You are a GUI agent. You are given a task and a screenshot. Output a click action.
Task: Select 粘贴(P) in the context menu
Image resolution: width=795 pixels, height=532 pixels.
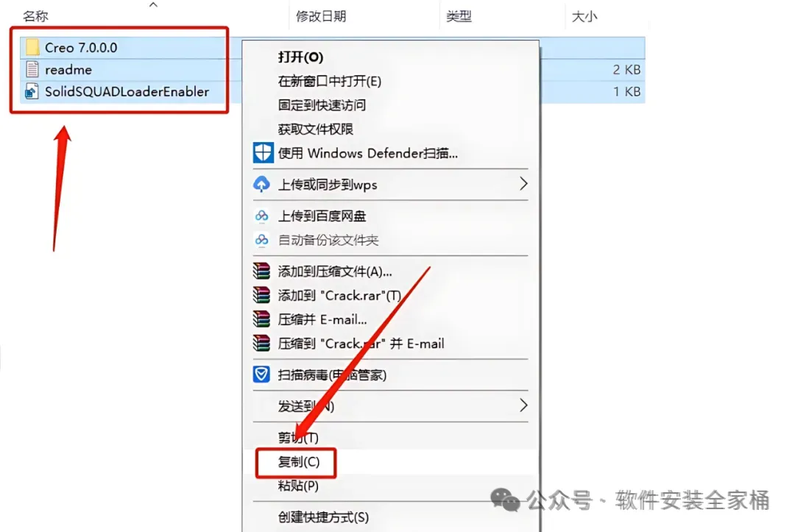click(x=298, y=486)
